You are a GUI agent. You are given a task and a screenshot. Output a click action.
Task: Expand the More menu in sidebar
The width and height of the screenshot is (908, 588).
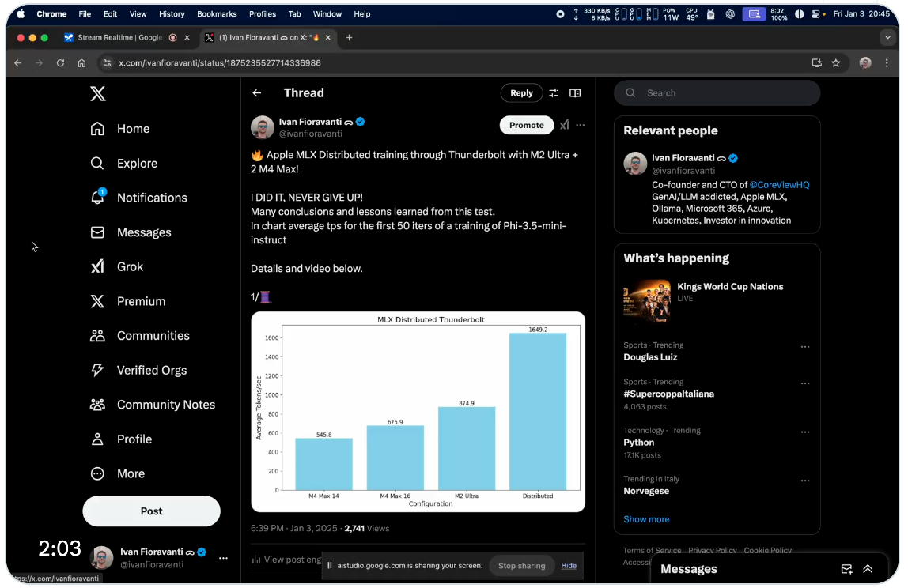[118, 473]
